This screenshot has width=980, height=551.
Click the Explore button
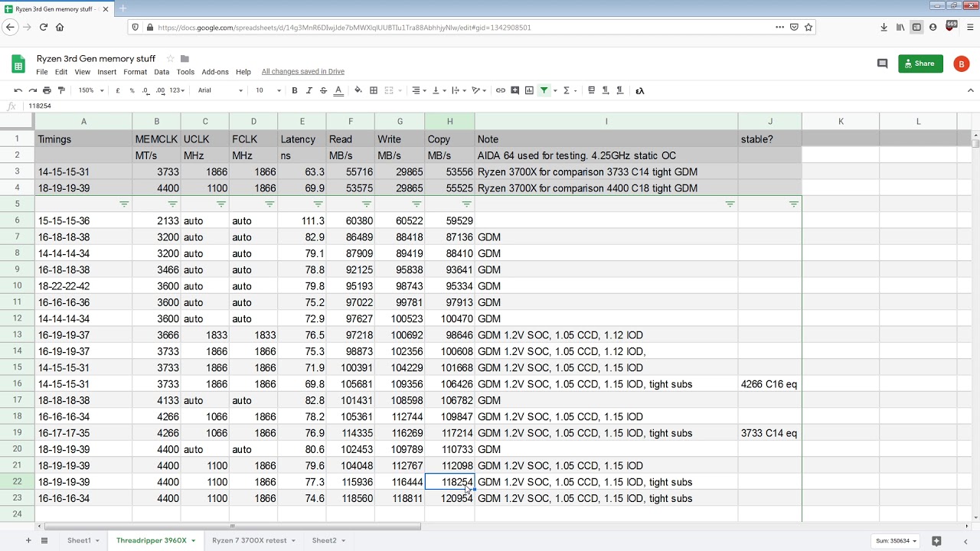pyautogui.click(x=936, y=541)
